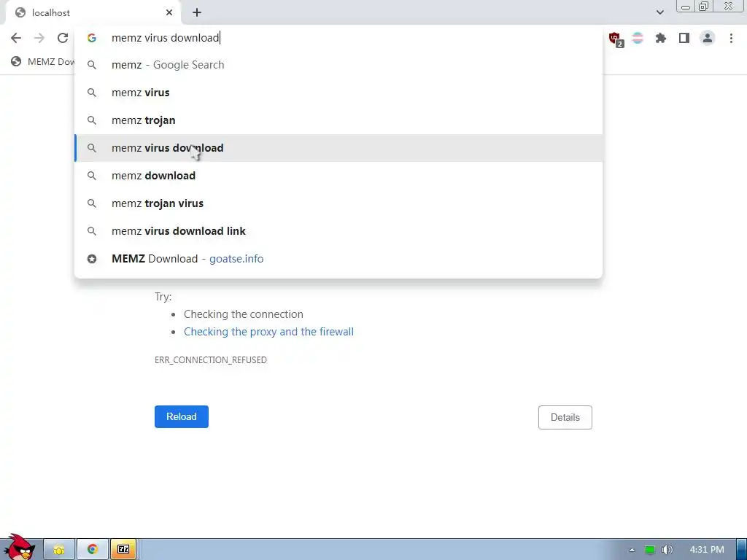Click the Details button
The image size is (747, 560).
pyautogui.click(x=565, y=417)
